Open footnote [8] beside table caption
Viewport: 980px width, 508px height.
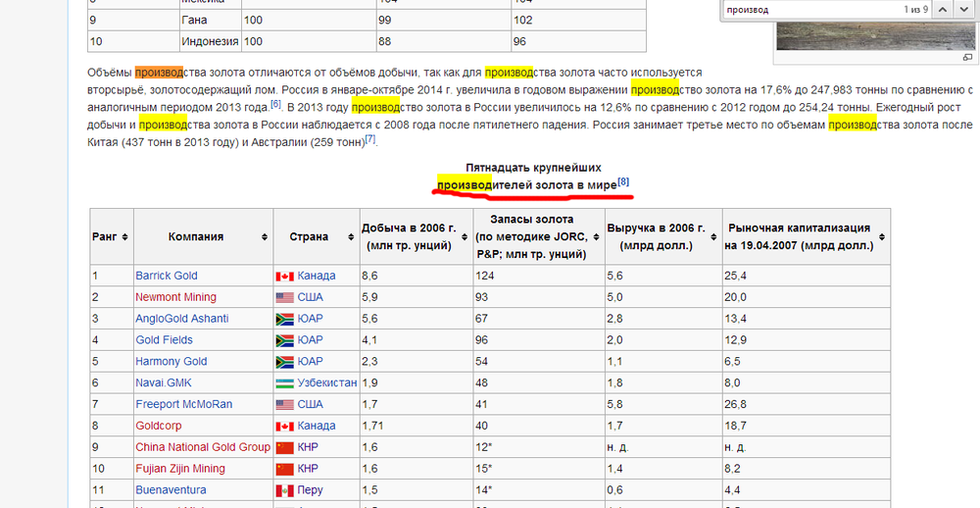[623, 182]
